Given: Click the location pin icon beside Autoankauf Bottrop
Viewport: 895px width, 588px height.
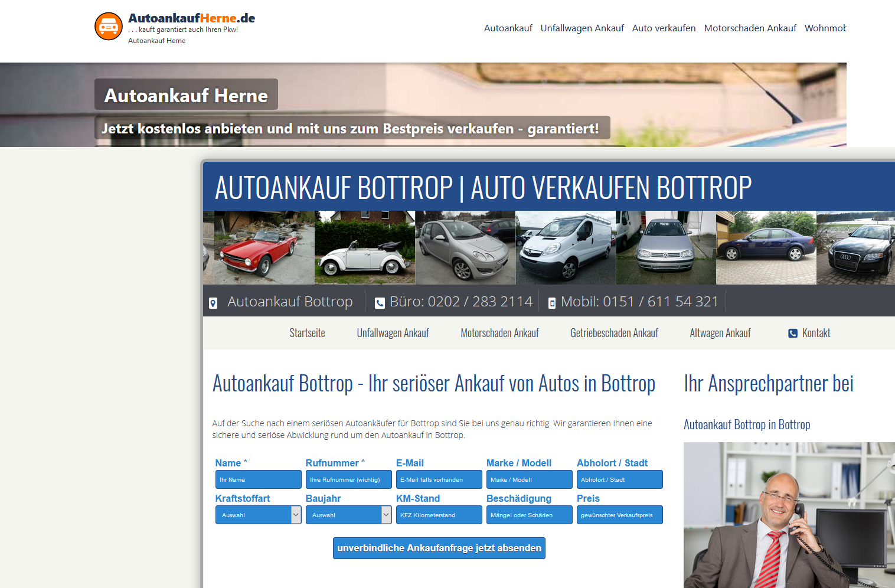Looking at the screenshot, I should [x=213, y=303].
